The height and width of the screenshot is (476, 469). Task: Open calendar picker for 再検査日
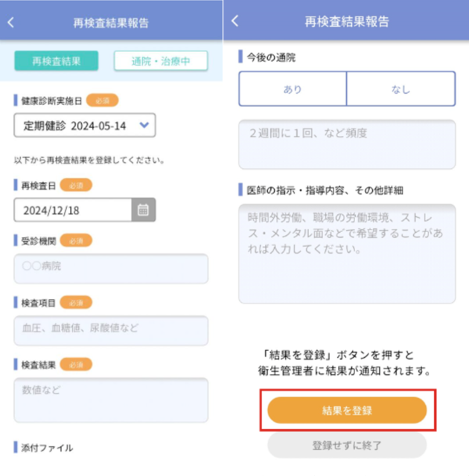tap(144, 210)
